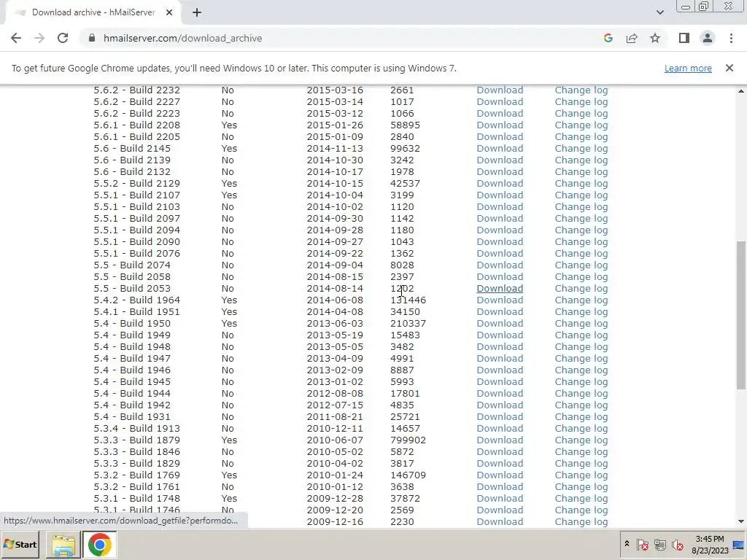Open the taskbar clock showing 3:45 PM
The height and width of the screenshot is (560, 747).
710,544
